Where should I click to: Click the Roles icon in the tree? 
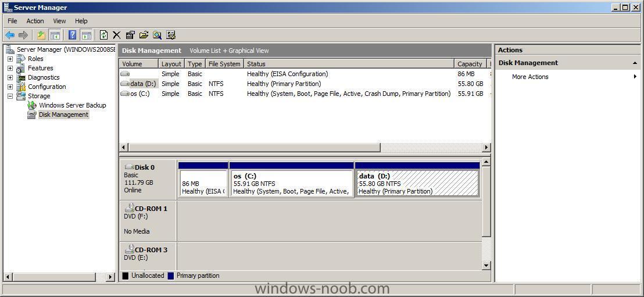point(21,59)
